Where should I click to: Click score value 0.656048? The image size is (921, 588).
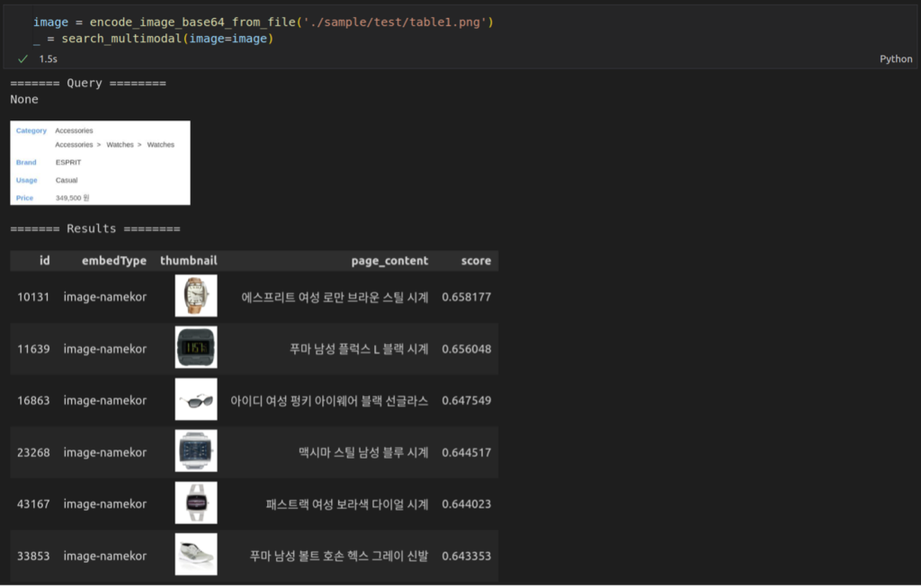click(x=467, y=349)
